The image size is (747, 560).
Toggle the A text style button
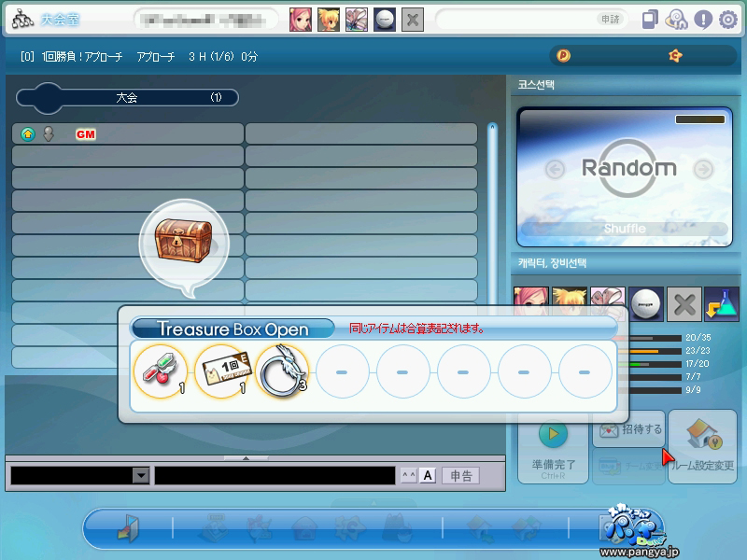[428, 475]
